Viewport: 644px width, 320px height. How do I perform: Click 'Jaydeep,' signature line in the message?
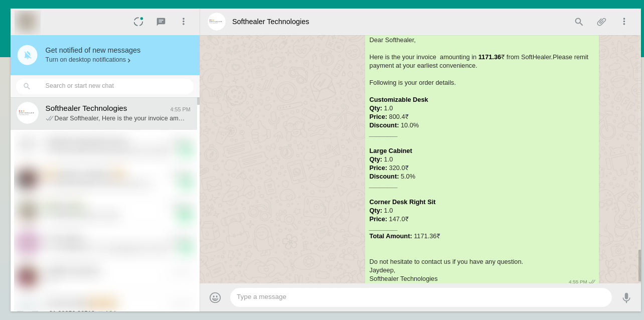coord(382,270)
